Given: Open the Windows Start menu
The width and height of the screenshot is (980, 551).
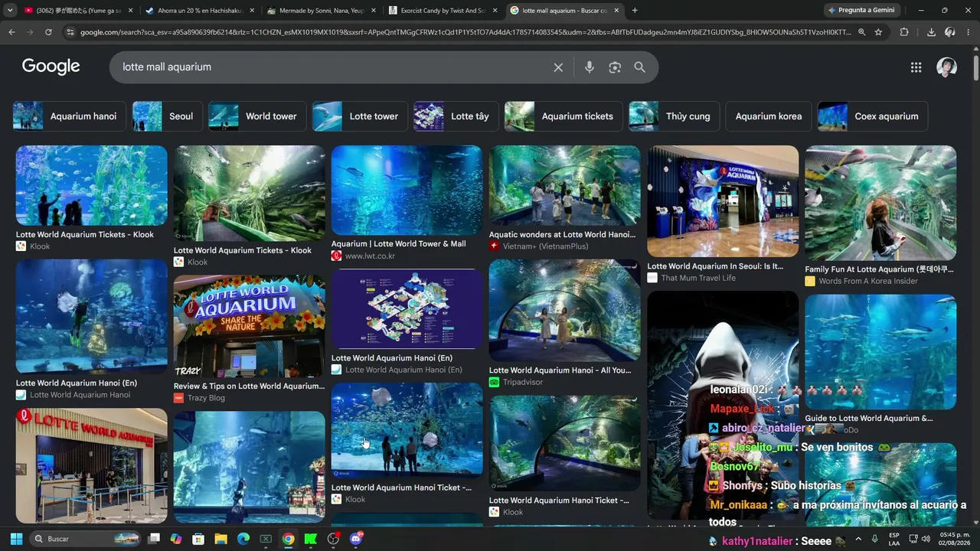Looking at the screenshot, I should coord(16,539).
